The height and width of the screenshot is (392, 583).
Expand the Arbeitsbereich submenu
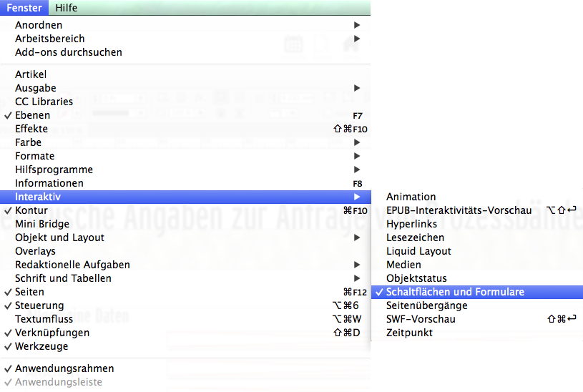[x=49, y=39]
